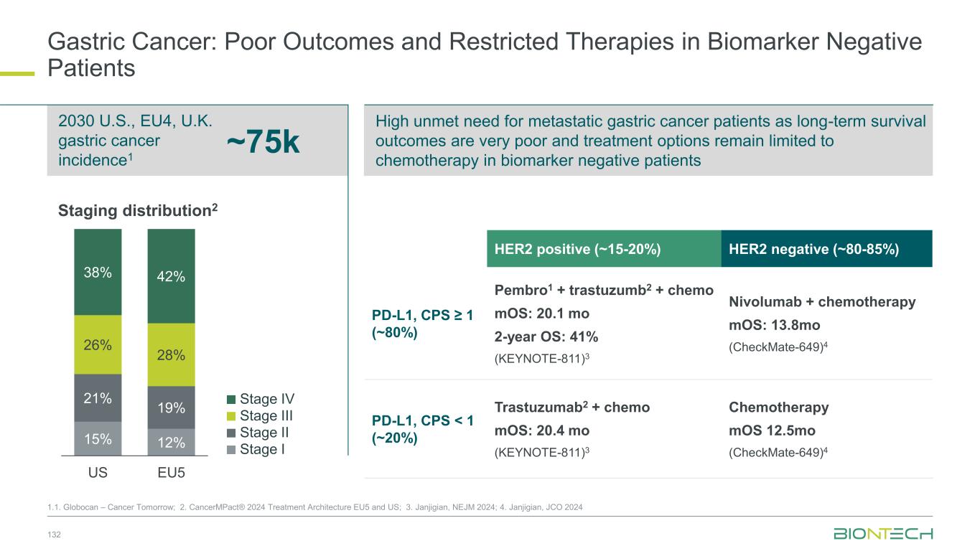This screenshot has width=980, height=551.
Task: Click the Globocan – Cancer Tomorrow footnote
Action: tap(117, 507)
